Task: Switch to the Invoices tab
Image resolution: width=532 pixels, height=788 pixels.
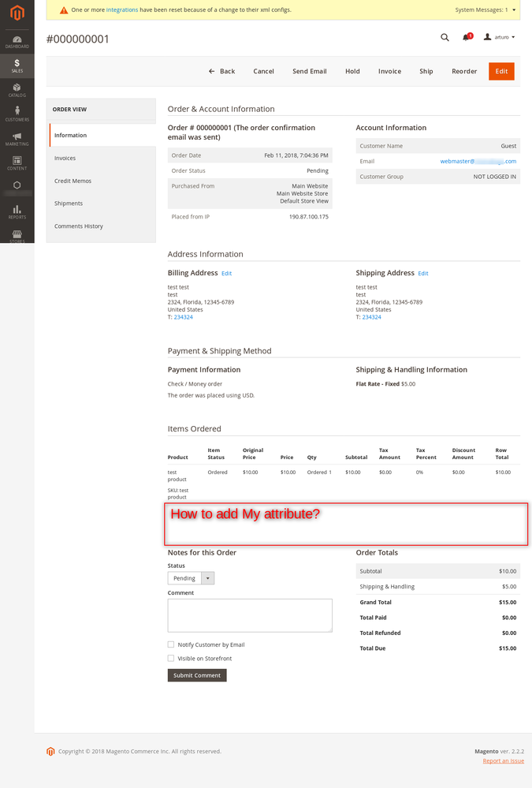Action: (x=65, y=159)
